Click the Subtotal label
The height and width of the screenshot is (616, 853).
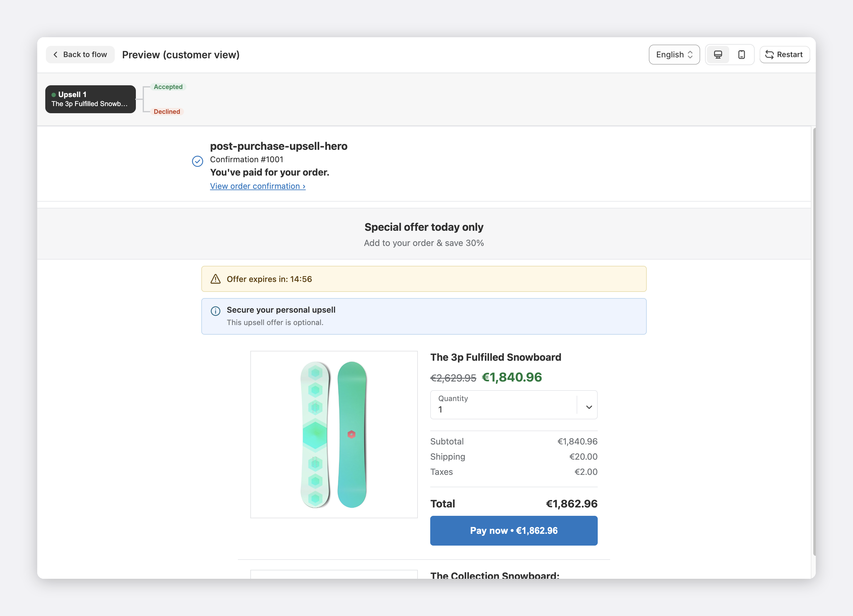click(x=447, y=441)
